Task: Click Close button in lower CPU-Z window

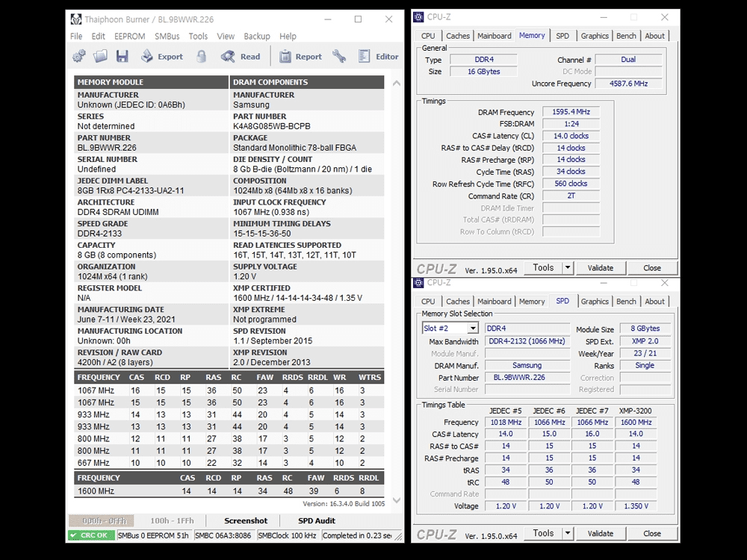Action: coord(651,533)
